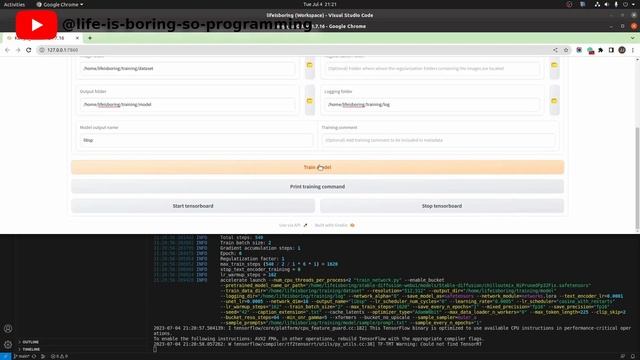Click the page vertical scrollbar
This screenshot has height=360, width=640.
tap(637, 178)
